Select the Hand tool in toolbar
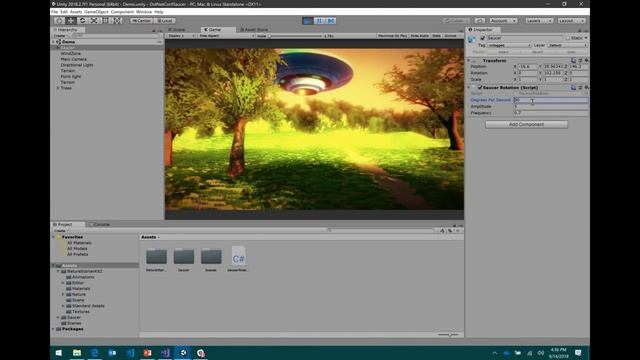 click(x=59, y=20)
